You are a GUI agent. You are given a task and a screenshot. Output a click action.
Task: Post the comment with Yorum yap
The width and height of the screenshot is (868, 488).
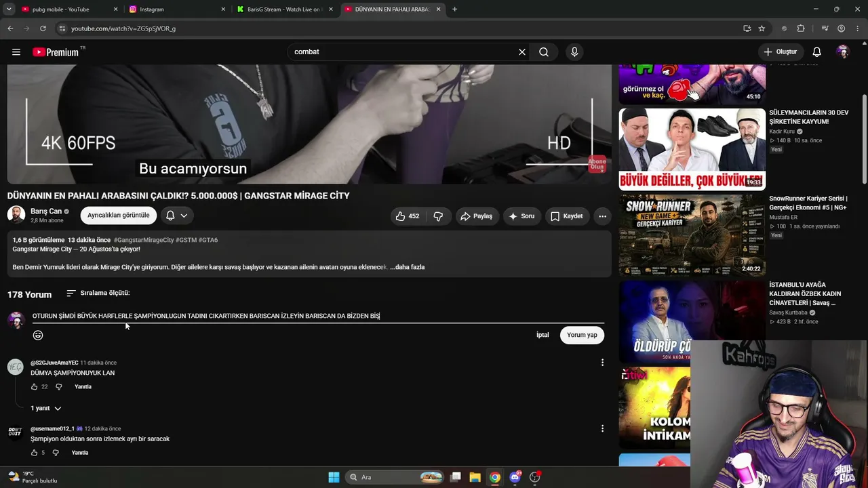(x=583, y=335)
